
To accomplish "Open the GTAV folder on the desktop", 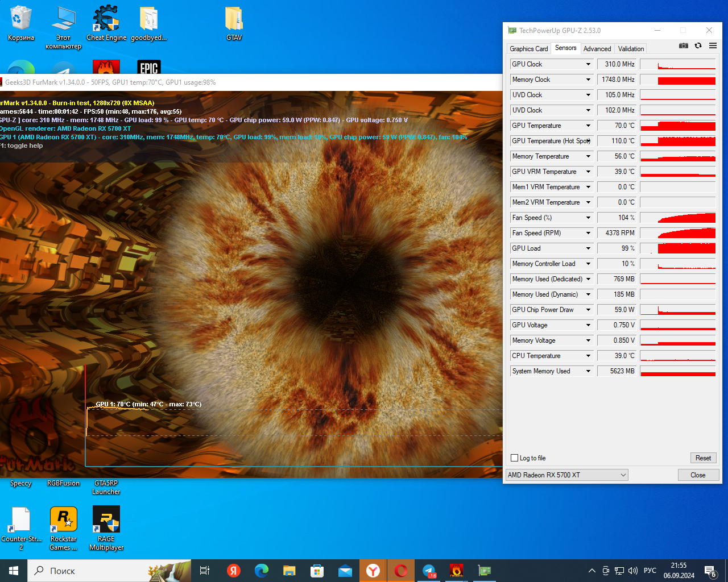I will (x=234, y=23).
